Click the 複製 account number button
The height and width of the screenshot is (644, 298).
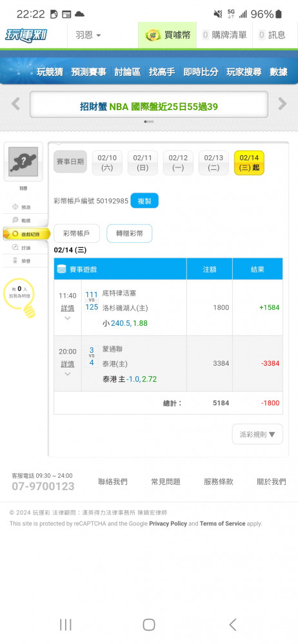144,201
